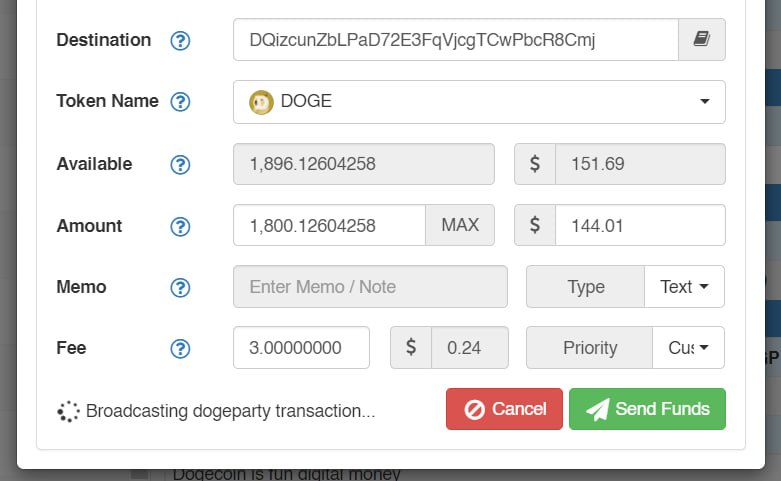This screenshot has height=481, width=781.
Task: Open the memo Type Text dropdown
Action: tap(684, 286)
